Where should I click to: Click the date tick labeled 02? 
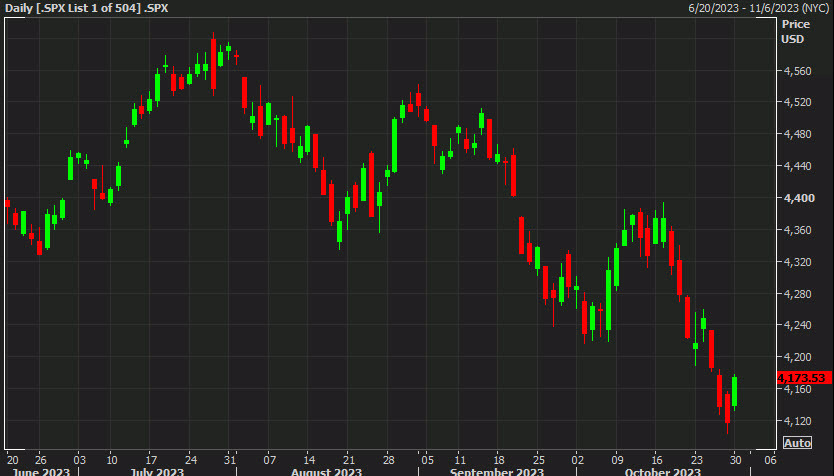coord(578,460)
